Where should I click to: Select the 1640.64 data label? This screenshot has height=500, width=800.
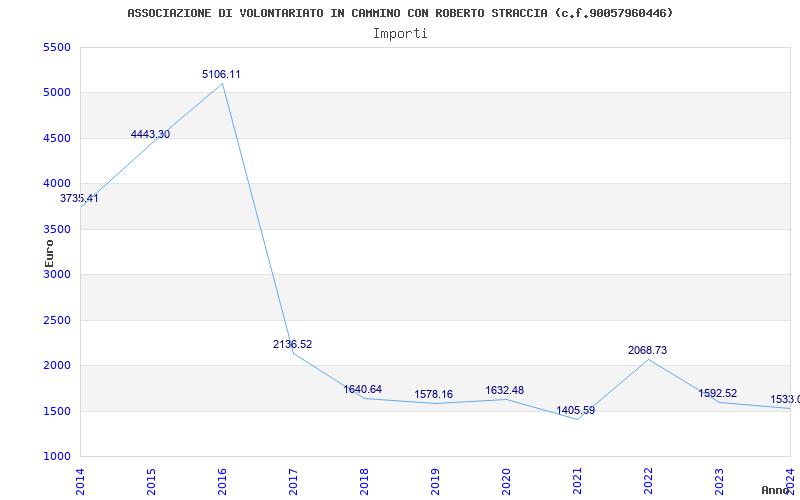tap(363, 390)
